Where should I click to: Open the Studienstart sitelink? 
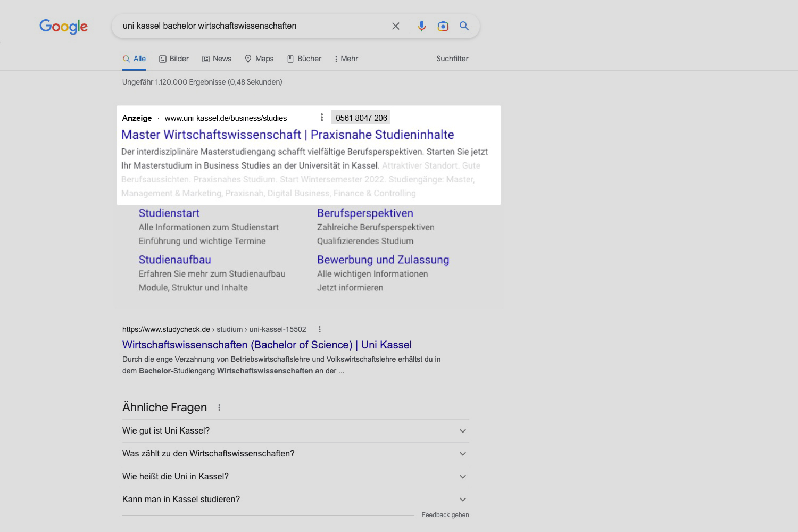pyautogui.click(x=169, y=213)
